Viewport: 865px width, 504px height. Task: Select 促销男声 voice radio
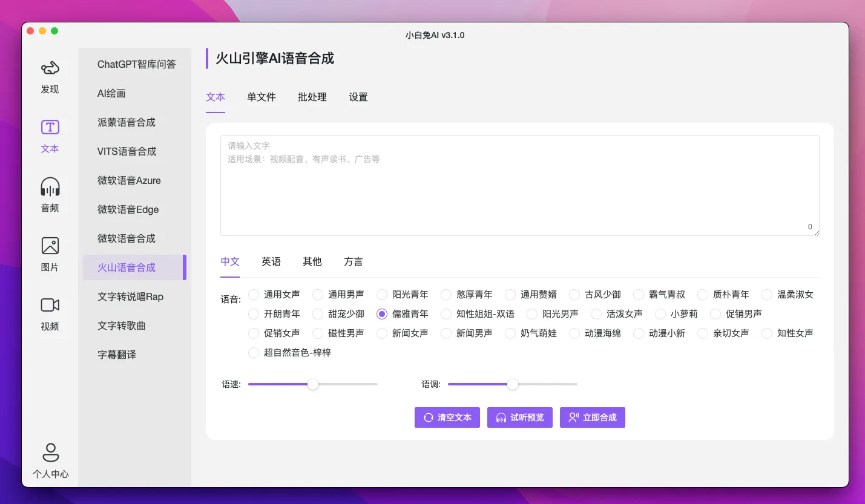point(715,314)
